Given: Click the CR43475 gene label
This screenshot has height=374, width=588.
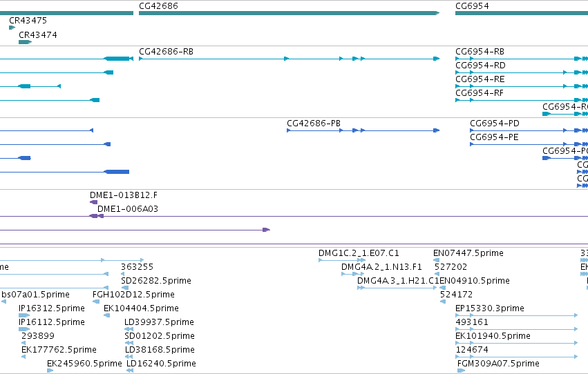Looking at the screenshot, I should [x=28, y=21].
